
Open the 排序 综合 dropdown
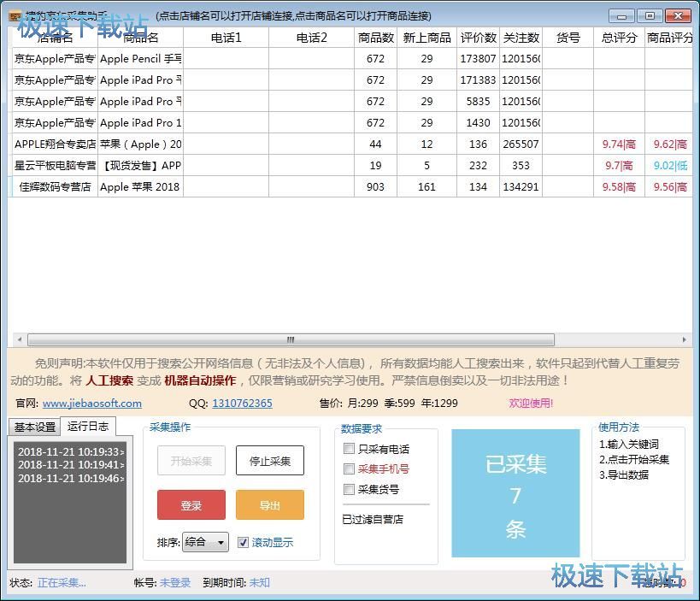click(205, 543)
